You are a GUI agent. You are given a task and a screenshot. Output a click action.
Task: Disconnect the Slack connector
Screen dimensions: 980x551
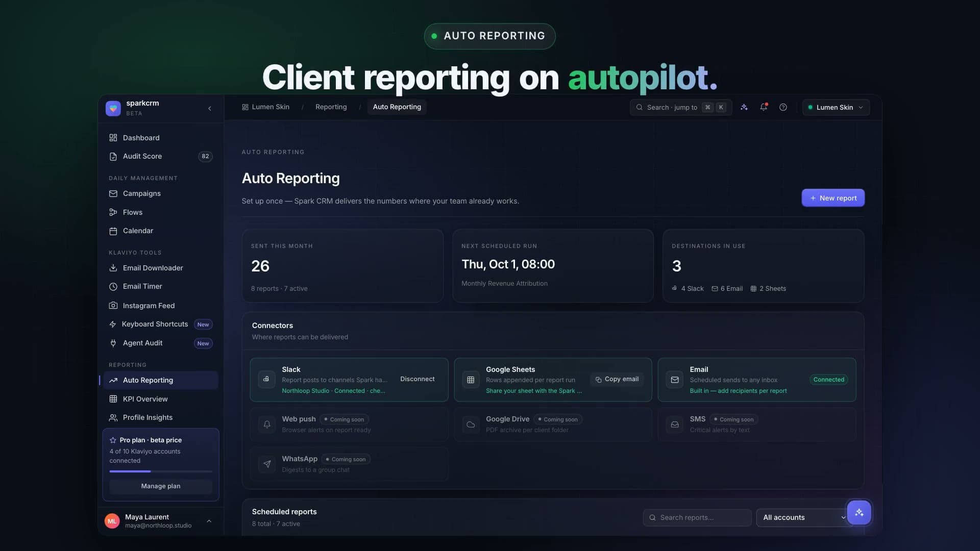pyautogui.click(x=417, y=379)
